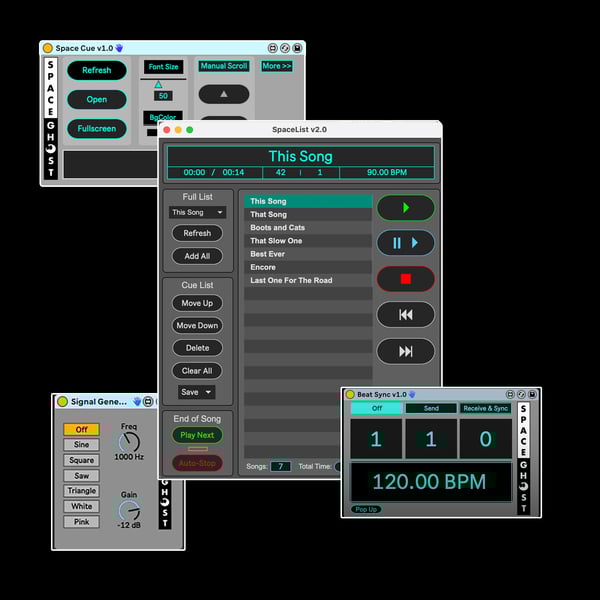The width and height of the screenshot is (600, 600).
Task: Click the save preset icon in Space Cue title bar
Action: pos(297,48)
